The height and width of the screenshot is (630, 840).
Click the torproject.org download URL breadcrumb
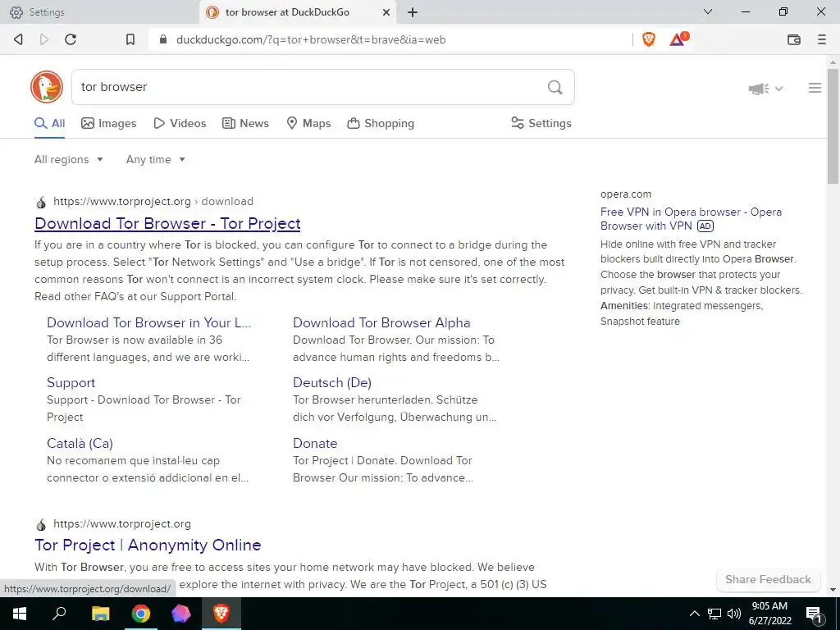click(153, 202)
